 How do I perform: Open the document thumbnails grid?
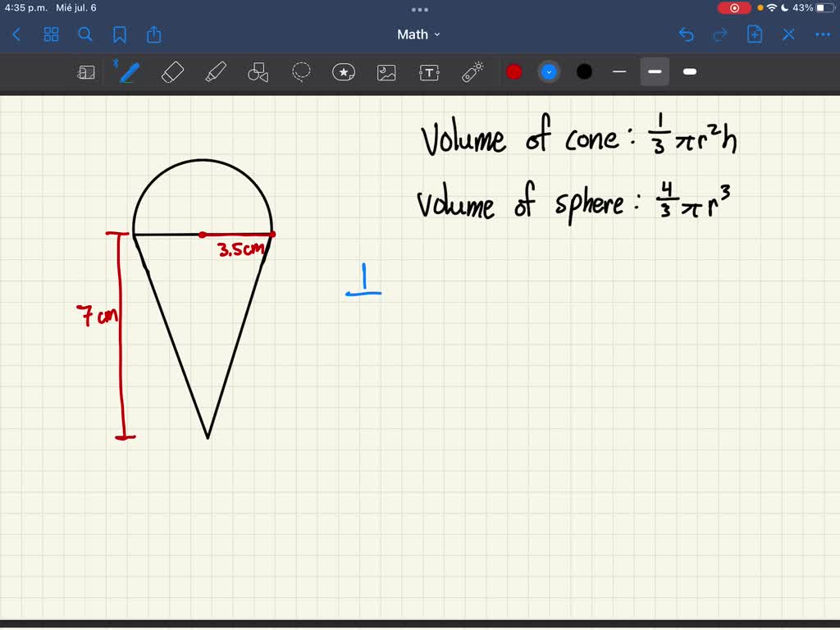click(x=51, y=34)
